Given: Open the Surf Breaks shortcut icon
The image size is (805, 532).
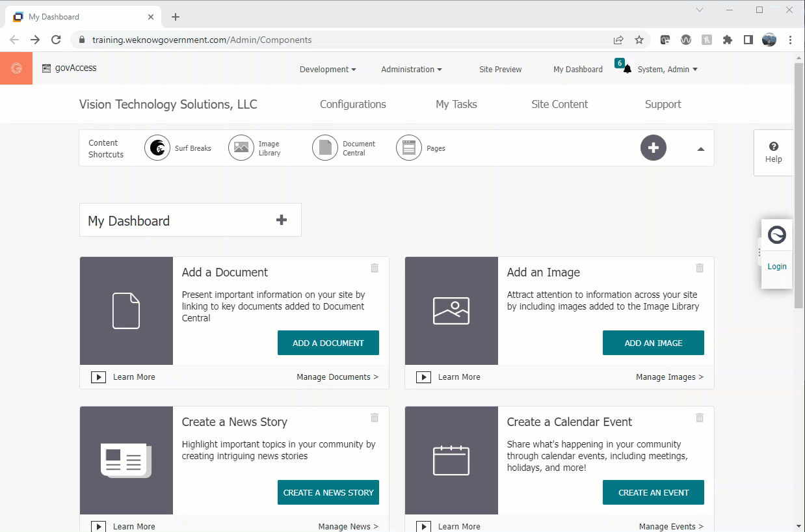Looking at the screenshot, I should click(157, 148).
